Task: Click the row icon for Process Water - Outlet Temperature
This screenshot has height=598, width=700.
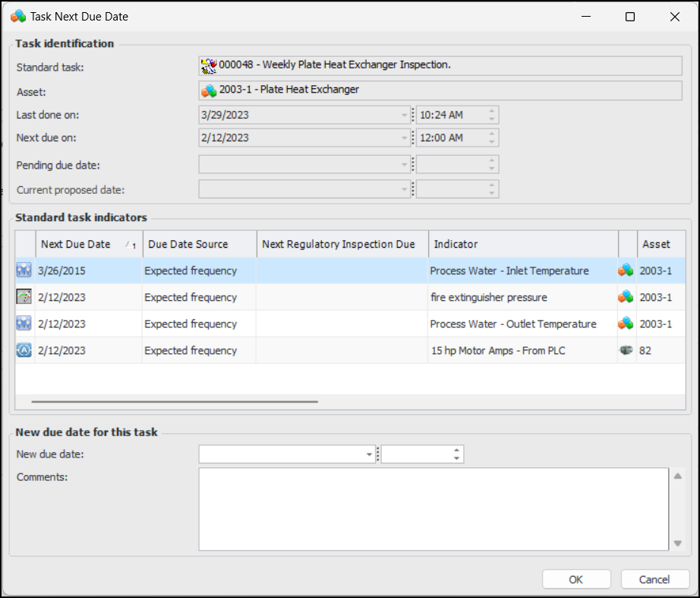Action: click(24, 324)
